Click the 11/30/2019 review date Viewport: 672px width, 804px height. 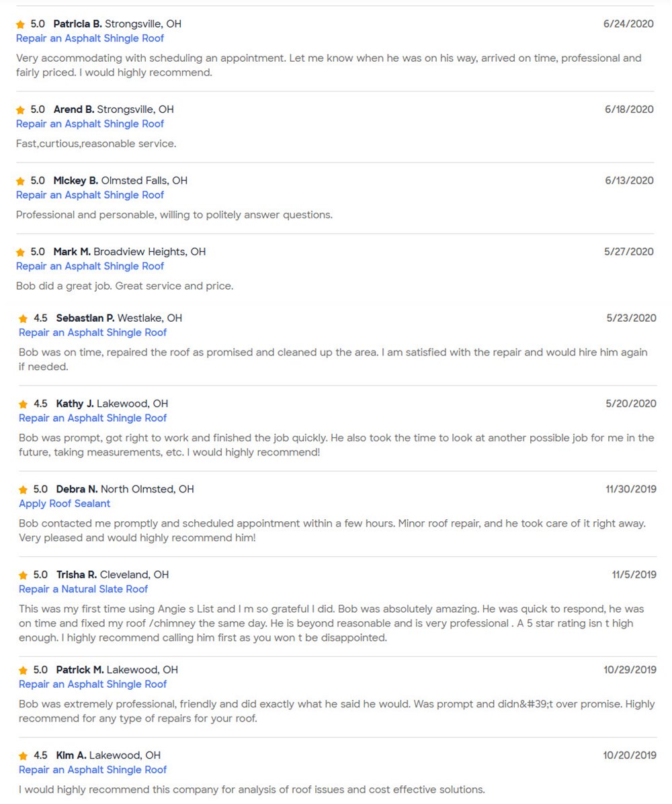point(631,490)
